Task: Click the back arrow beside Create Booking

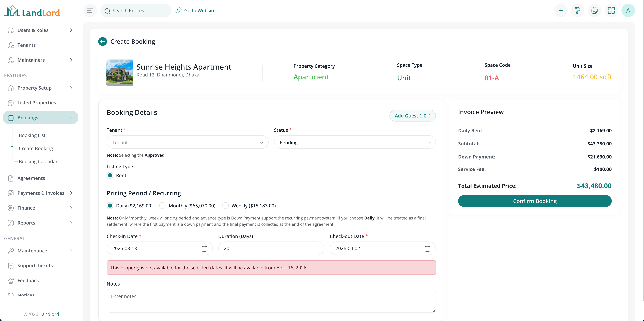Action: click(102, 42)
